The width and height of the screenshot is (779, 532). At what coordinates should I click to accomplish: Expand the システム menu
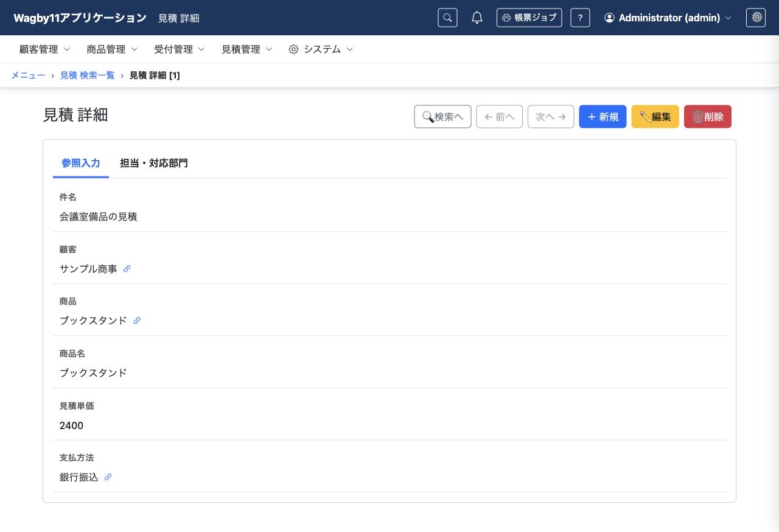pyautogui.click(x=321, y=49)
